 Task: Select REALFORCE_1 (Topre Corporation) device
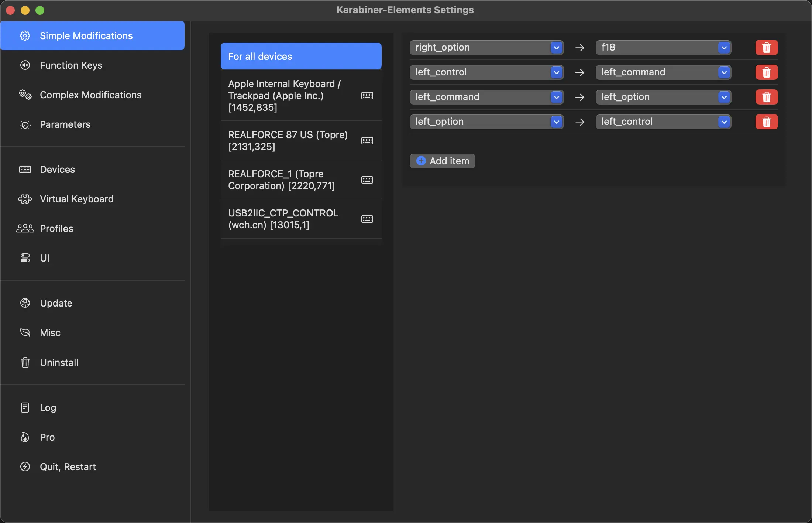click(x=301, y=180)
